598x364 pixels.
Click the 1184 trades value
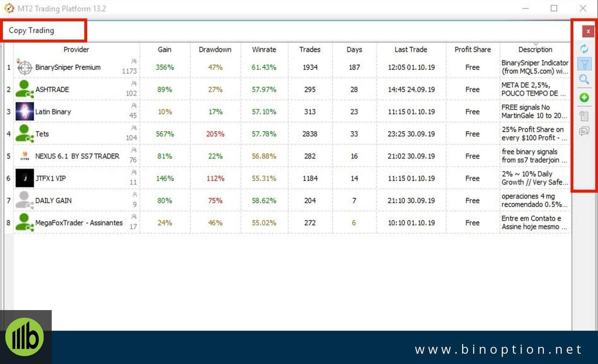pyautogui.click(x=310, y=178)
